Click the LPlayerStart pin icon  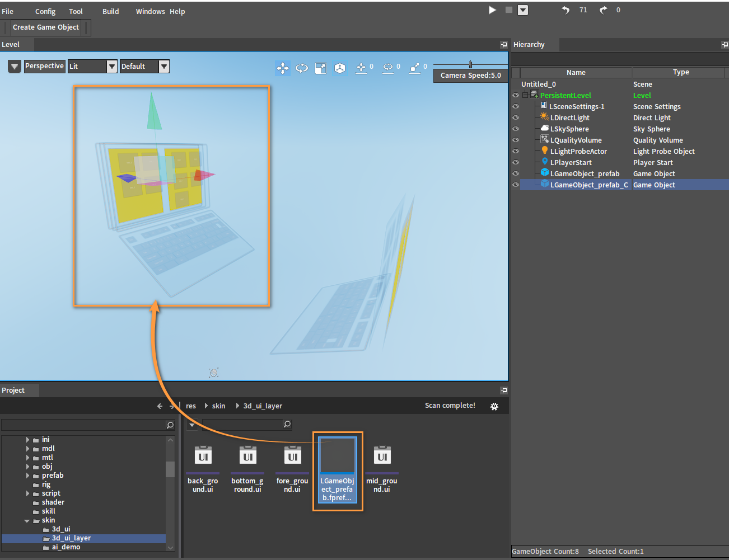pyautogui.click(x=544, y=162)
